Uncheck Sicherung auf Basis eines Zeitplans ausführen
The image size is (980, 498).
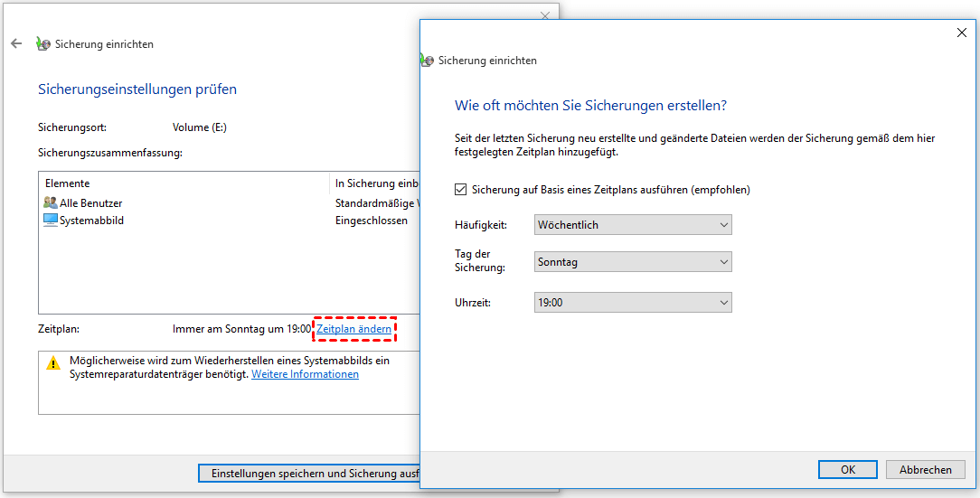tap(461, 189)
